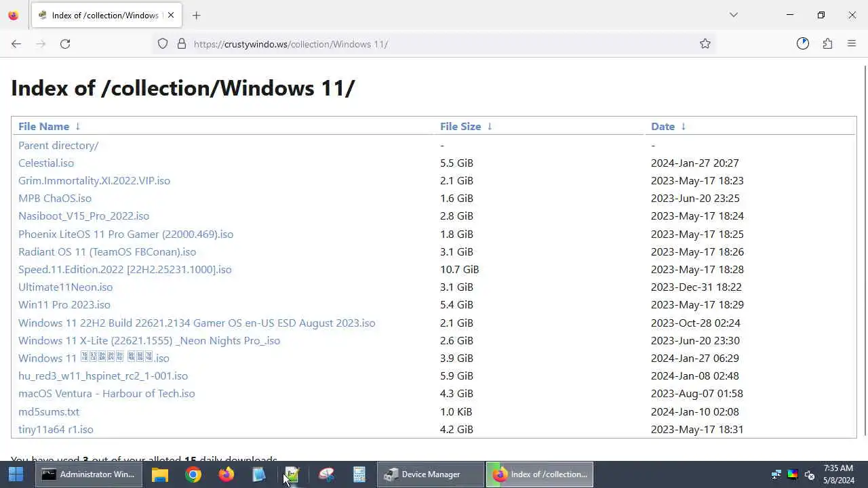This screenshot has width=868, height=488.
Task: Sort the list by Date
Action: tap(663, 127)
